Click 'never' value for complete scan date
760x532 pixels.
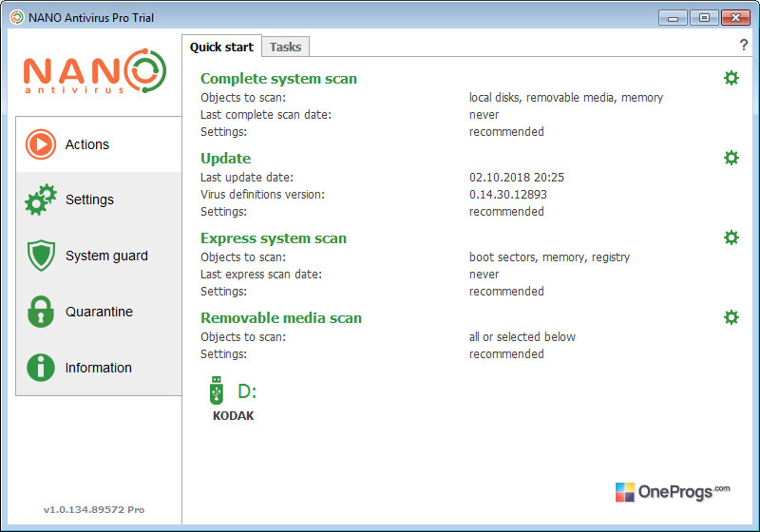click(484, 115)
